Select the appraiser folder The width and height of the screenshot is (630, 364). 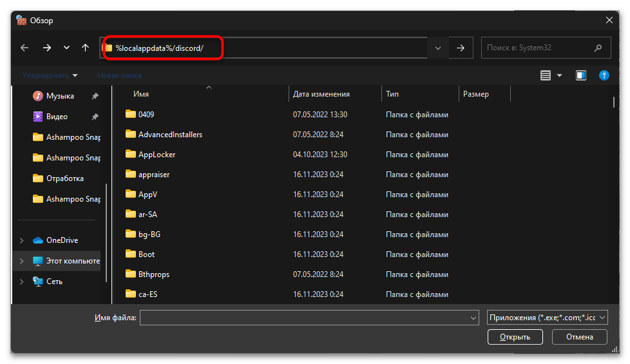tap(154, 175)
